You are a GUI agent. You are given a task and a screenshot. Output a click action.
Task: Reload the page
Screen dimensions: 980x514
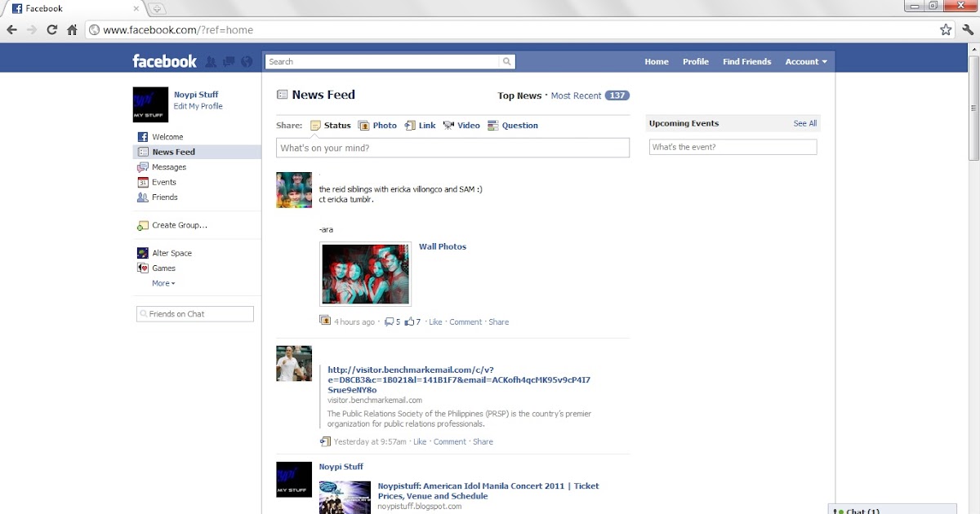[x=52, y=29]
